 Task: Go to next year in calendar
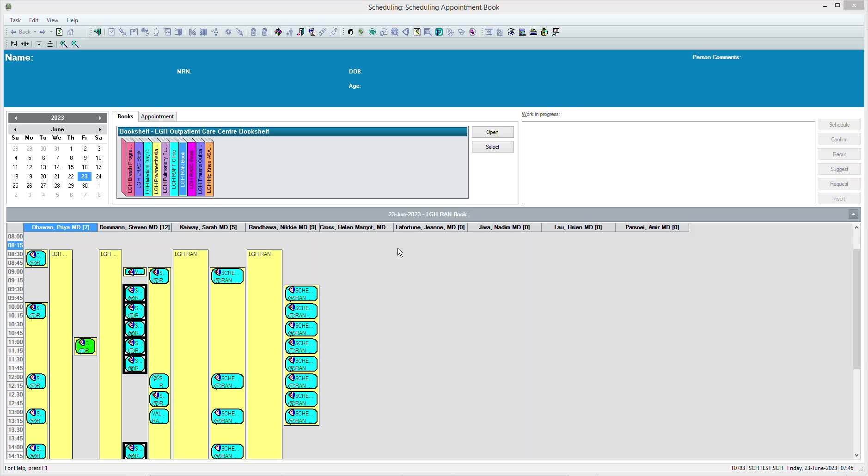click(100, 118)
